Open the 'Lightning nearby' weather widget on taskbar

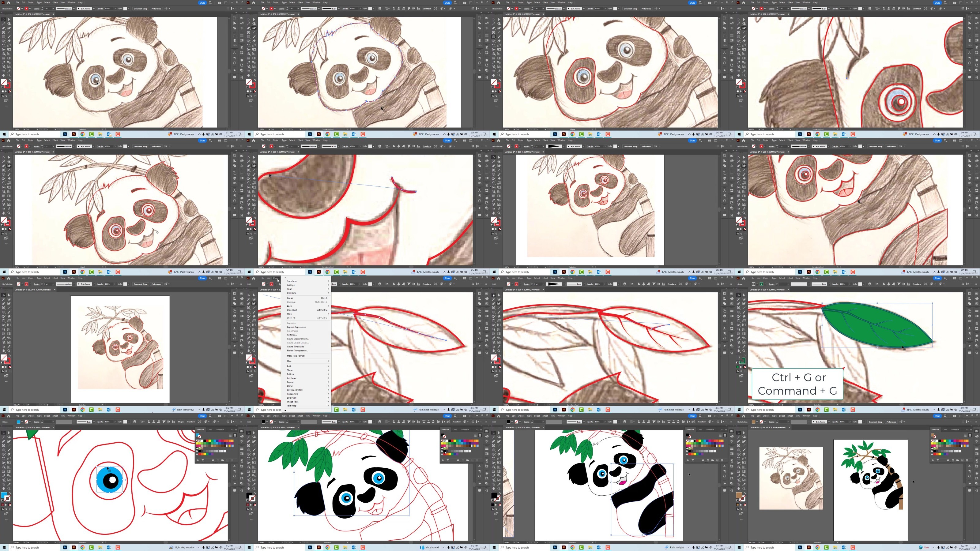(182, 548)
